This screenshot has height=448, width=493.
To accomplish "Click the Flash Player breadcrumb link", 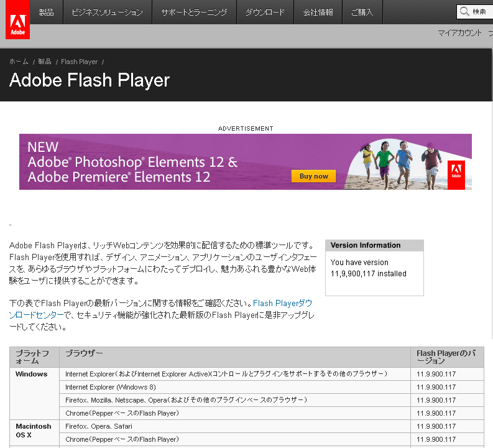I will 79,62.
